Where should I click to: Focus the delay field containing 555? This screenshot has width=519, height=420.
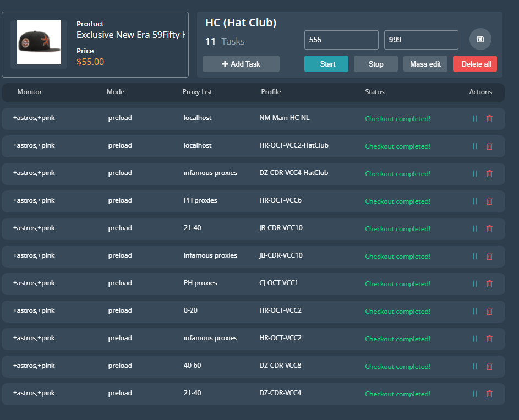coord(341,40)
